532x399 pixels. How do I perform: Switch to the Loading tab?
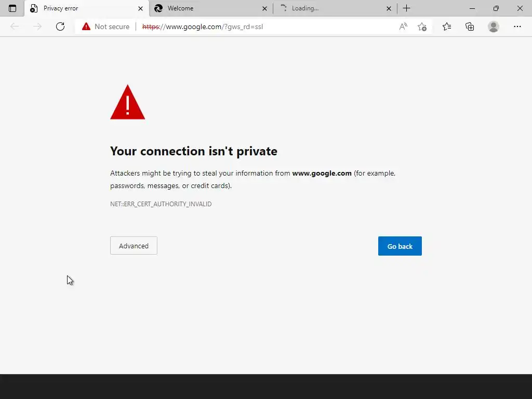pyautogui.click(x=332, y=8)
